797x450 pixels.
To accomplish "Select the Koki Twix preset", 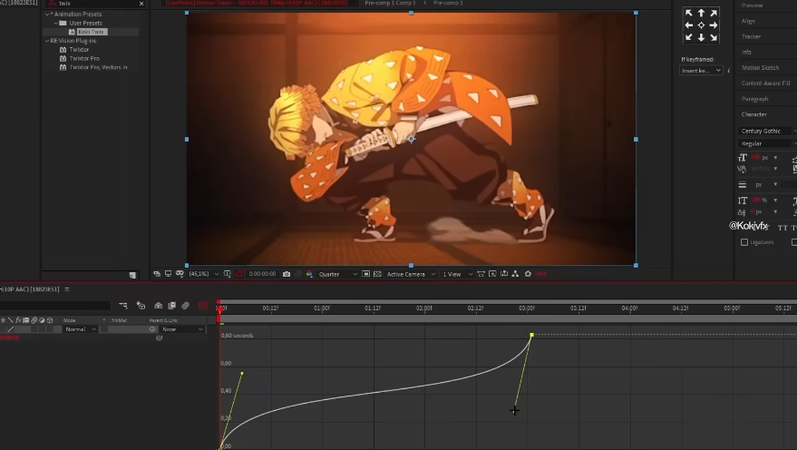I will [92, 32].
